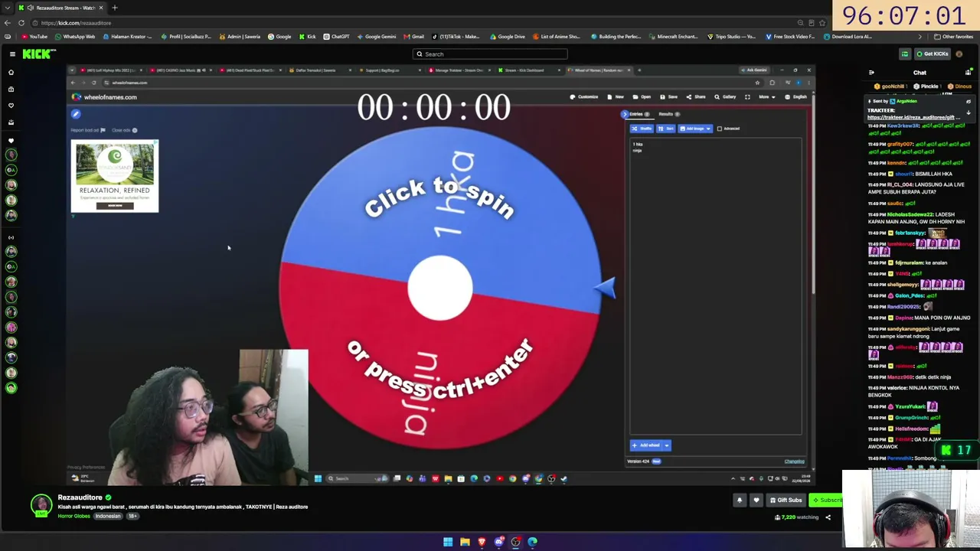980x551 pixels.
Task: Open a new browser tab
Action: click(115, 8)
